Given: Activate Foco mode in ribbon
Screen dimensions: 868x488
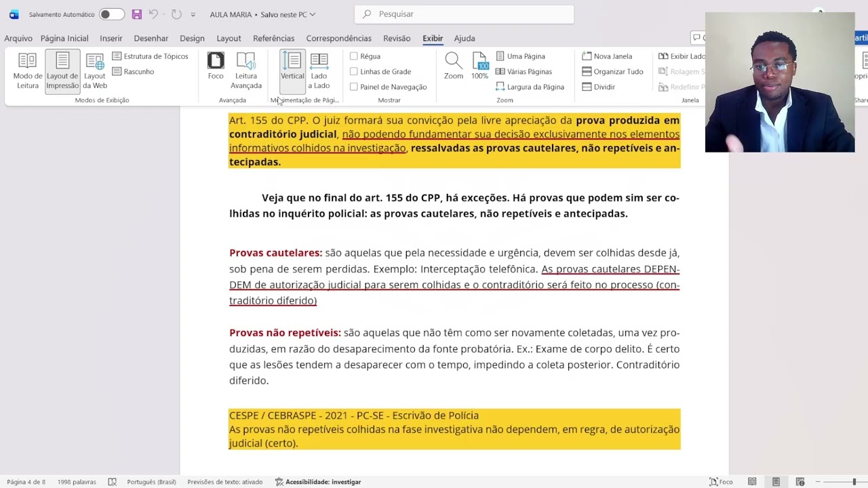Looking at the screenshot, I should [216, 66].
